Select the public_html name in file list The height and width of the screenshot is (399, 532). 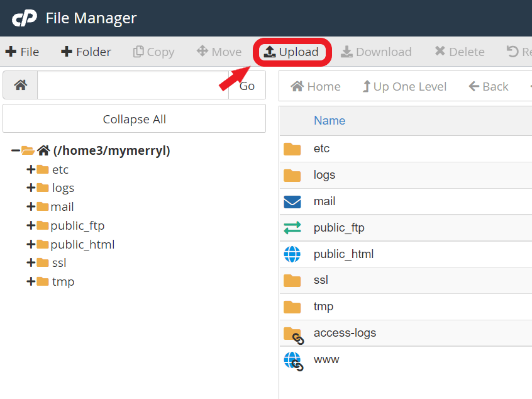344,254
